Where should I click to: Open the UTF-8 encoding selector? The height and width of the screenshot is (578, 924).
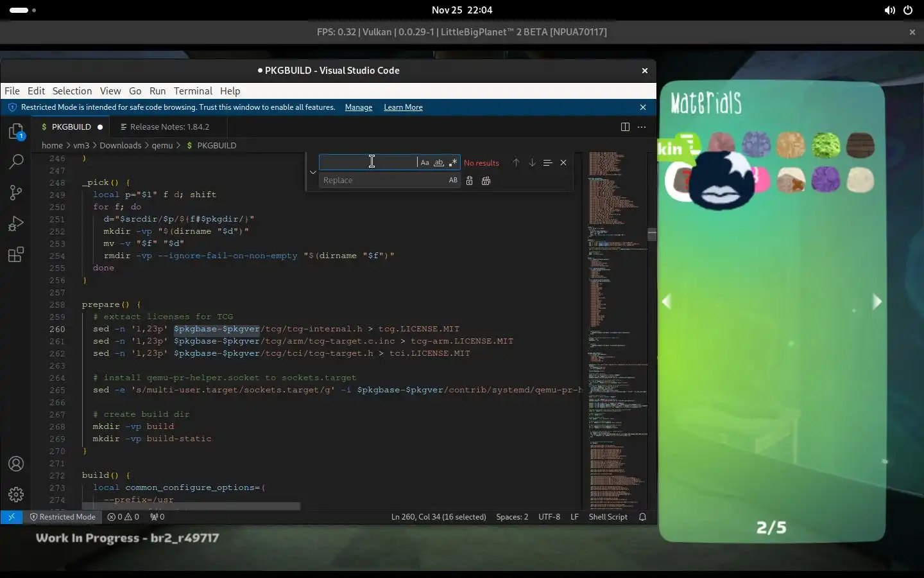pyautogui.click(x=549, y=517)
